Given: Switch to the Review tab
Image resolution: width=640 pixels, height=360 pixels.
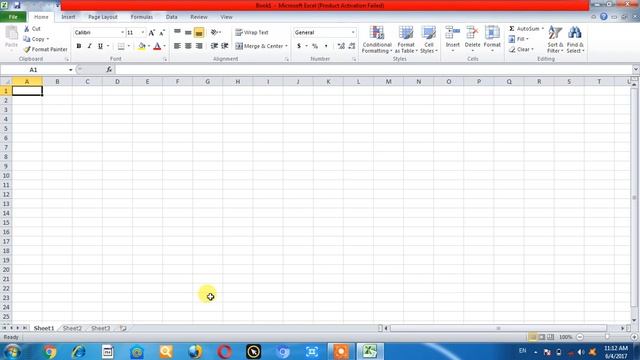Looking at the screenshot, I should click(199, 17).
